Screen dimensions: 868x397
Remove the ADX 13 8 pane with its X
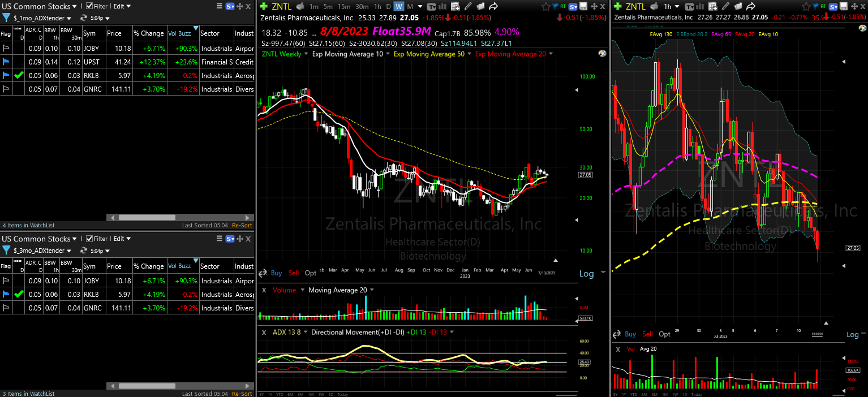264,332
